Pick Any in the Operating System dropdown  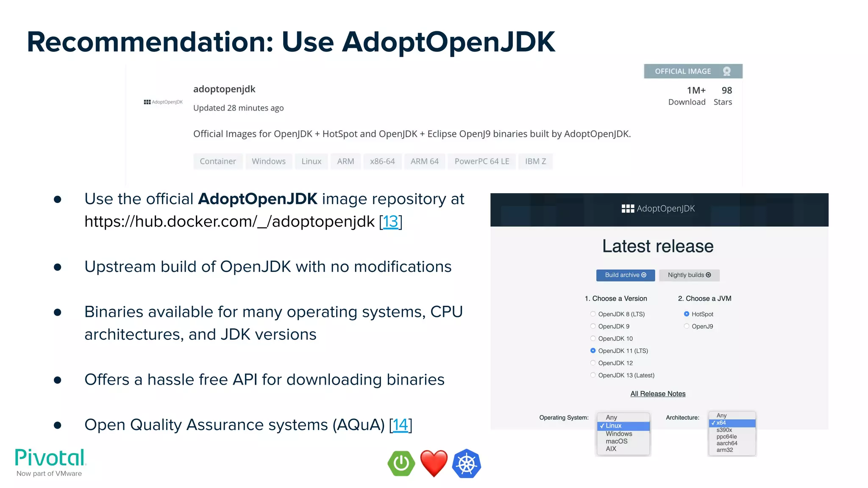(x=623, y=418)
